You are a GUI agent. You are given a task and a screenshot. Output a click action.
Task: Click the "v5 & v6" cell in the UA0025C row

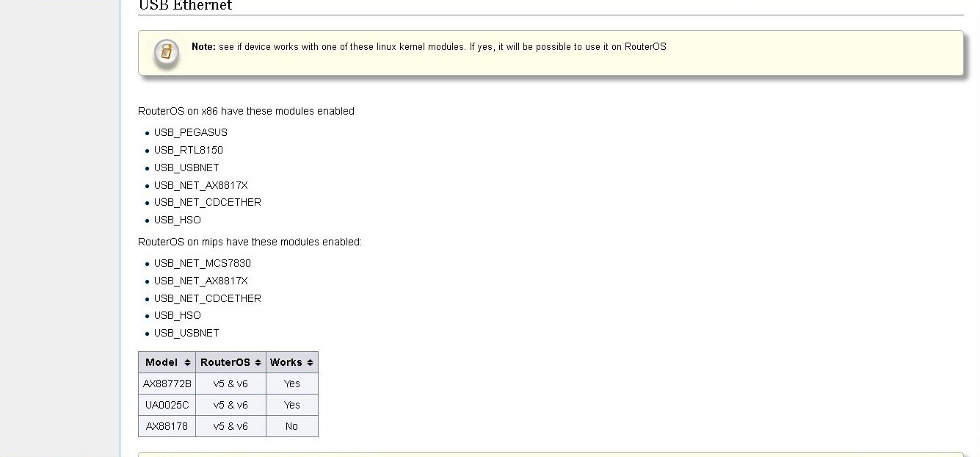tap(231, 405)
